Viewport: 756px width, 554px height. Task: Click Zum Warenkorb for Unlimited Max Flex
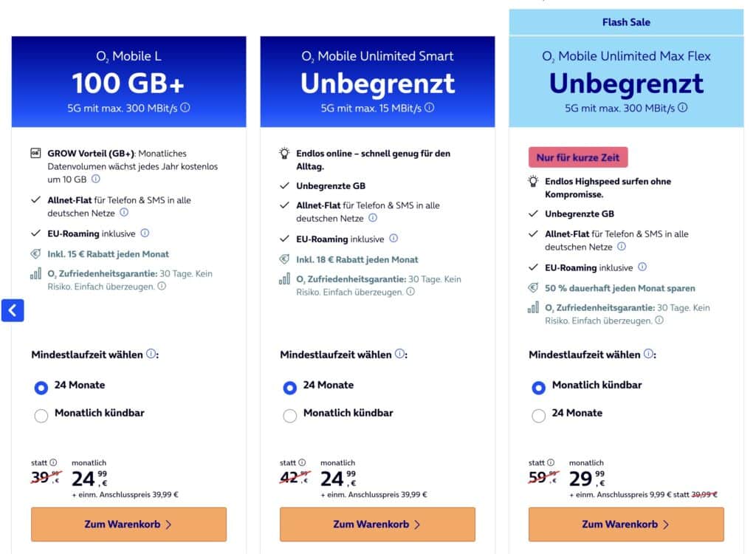(x=626, y=524)
